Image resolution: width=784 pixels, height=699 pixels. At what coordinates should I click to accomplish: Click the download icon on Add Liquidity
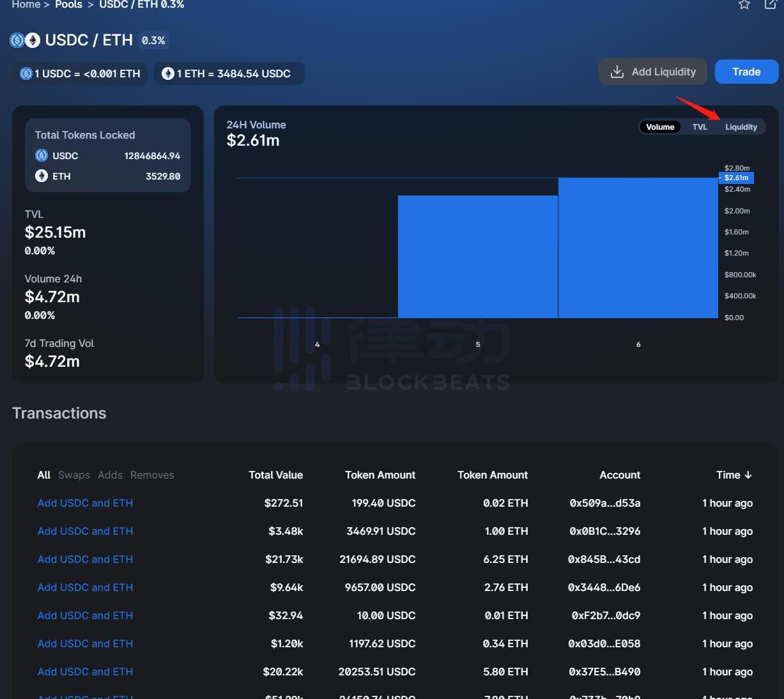coord(617,72)
